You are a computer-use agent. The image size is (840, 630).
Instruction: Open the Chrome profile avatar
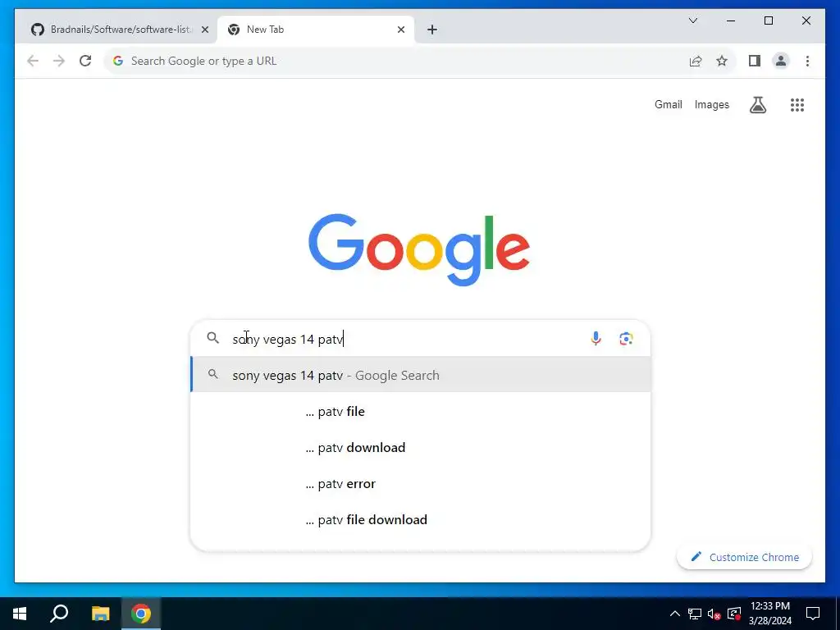point(781,61)
